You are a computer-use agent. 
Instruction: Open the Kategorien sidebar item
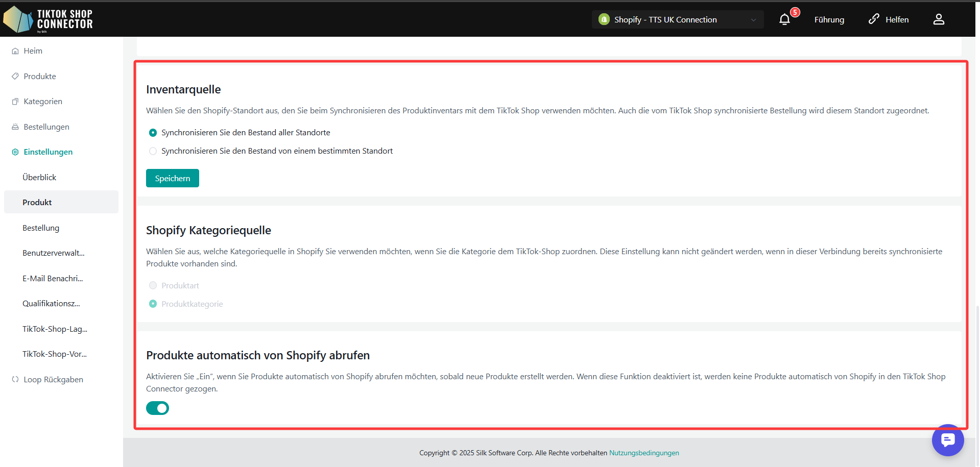pyautogui.click(x=43, y=102)
